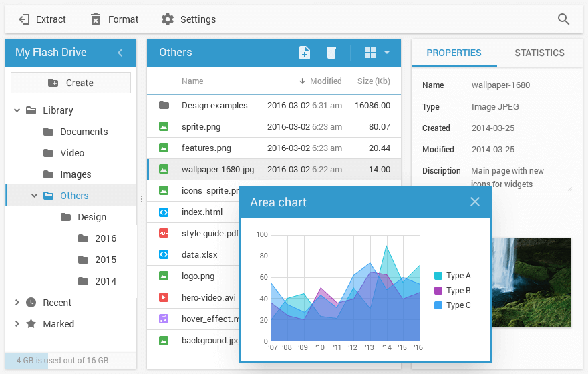This screenshot has width=588, height=374.
Task: Open the view mode dropdown arrow
Action: point(387,52)
